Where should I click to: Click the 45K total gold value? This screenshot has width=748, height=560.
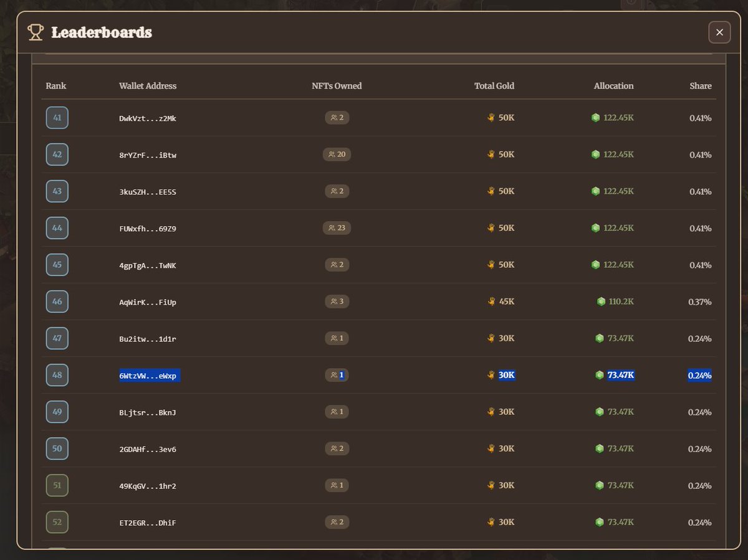(x=507, y=301)
